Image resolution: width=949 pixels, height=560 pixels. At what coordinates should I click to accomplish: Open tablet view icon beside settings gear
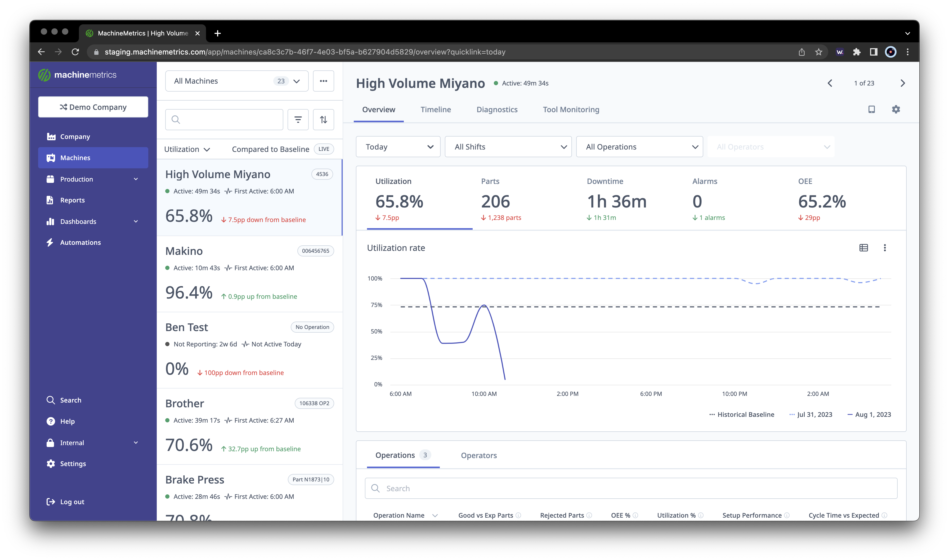(x=871, y=110)
